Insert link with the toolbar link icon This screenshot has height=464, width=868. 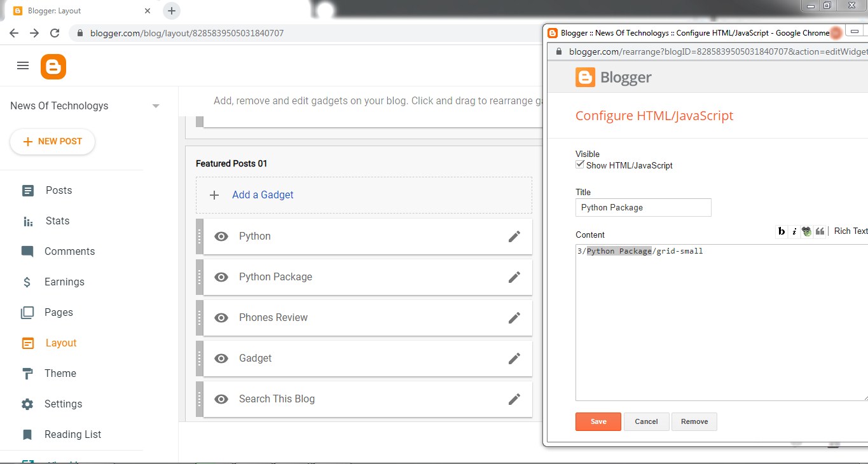[807, 231]
